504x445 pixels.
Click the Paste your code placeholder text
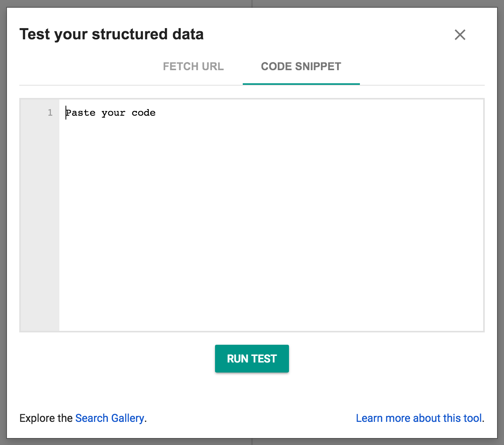[x=111, y=113]
